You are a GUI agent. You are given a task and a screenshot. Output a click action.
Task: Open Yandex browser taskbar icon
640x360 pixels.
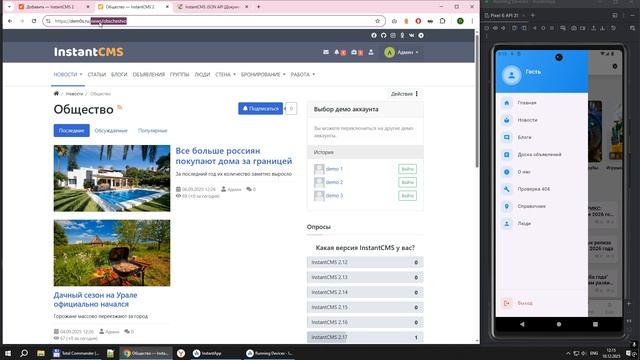tap(181, 353)
